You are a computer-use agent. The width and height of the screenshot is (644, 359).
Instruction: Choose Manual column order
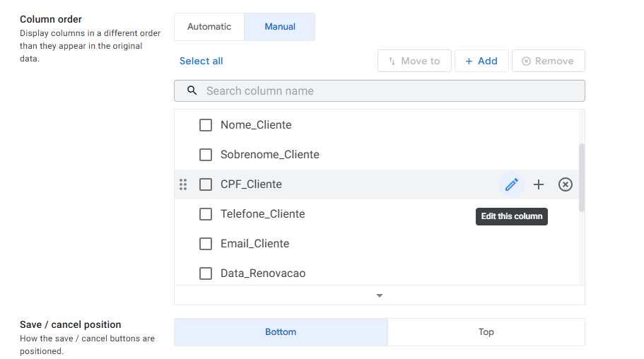[280, 27]
